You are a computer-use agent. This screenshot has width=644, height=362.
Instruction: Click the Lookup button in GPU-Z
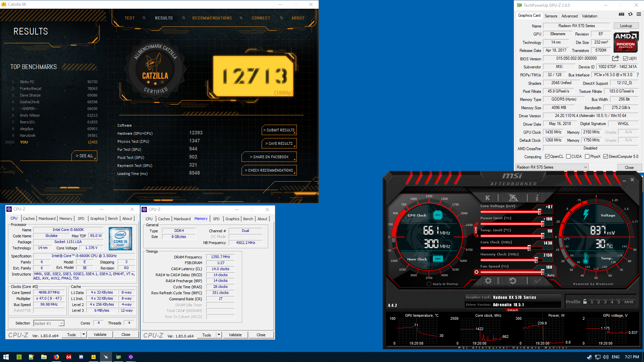point(626,26)
